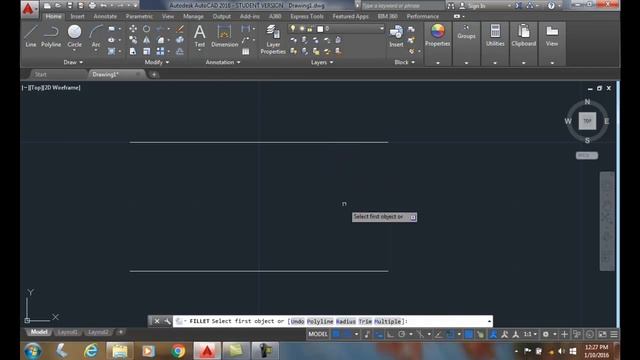The width and height of the screenshot is (640, 360).
Task: Expand the Draw panel
Action: click(73, 62)
